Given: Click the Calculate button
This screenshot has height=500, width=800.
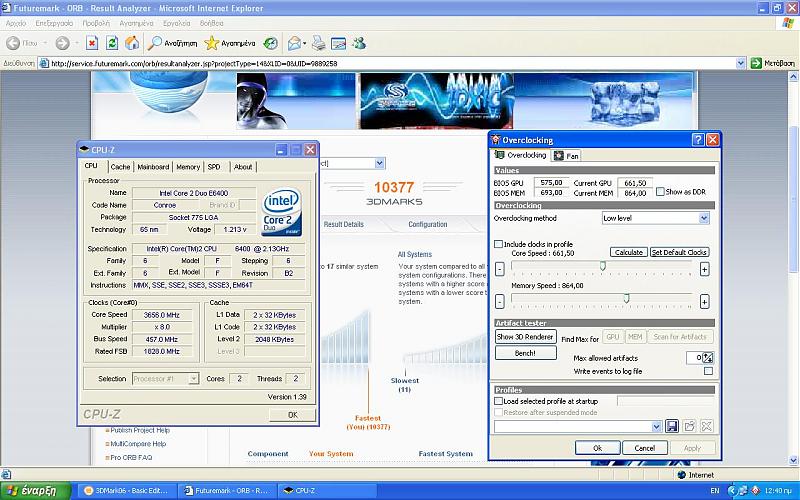Looking at the screenshot, I should click(629, 252).
